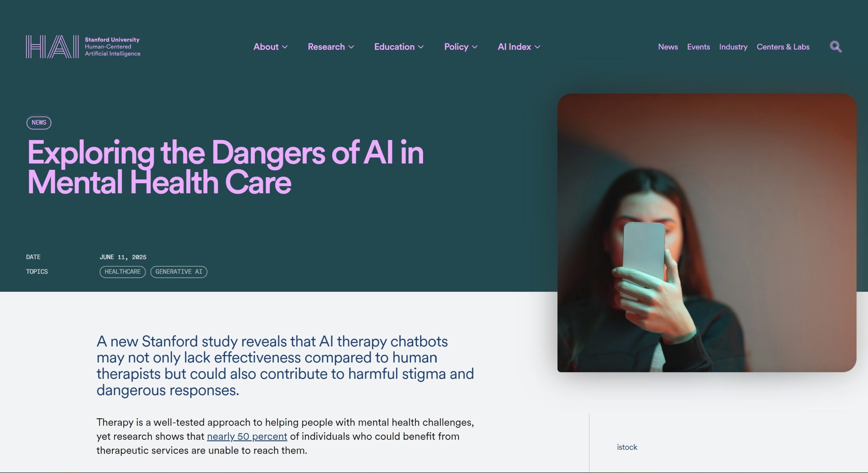
Task: Click the article hero photo
Action: (707, 233)
